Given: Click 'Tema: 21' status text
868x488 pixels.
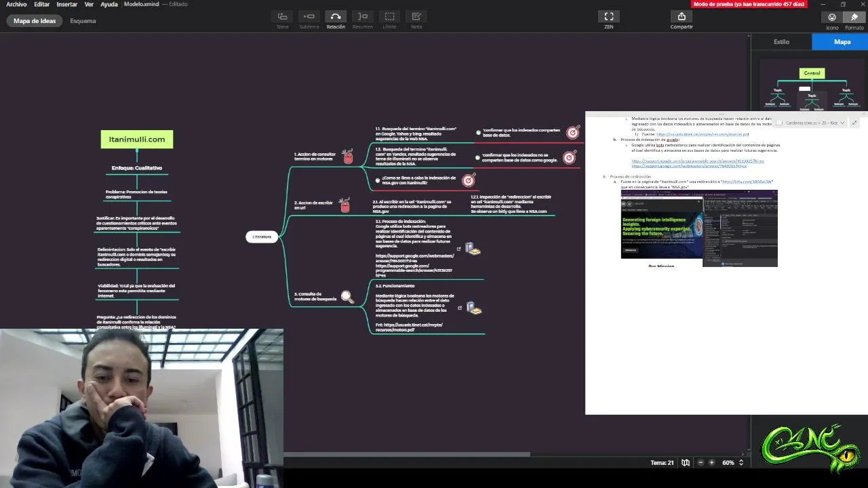Looking at the screenshot, I should click(662, 462).
